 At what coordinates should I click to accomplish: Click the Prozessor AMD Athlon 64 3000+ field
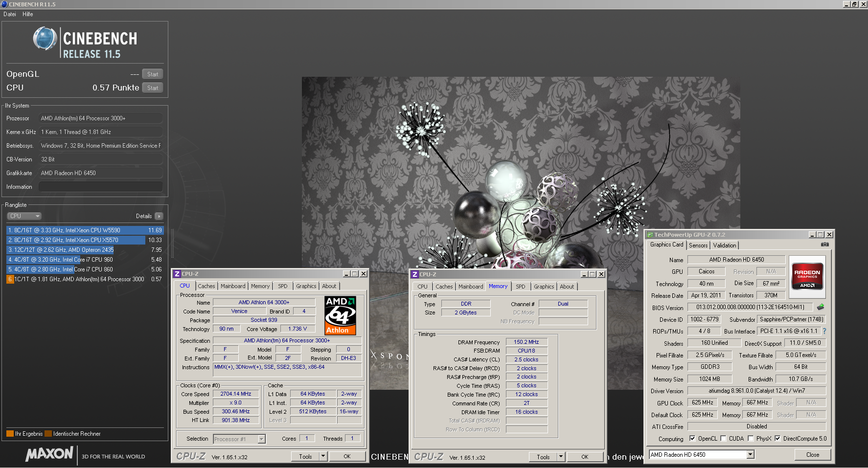coord(101,118)
